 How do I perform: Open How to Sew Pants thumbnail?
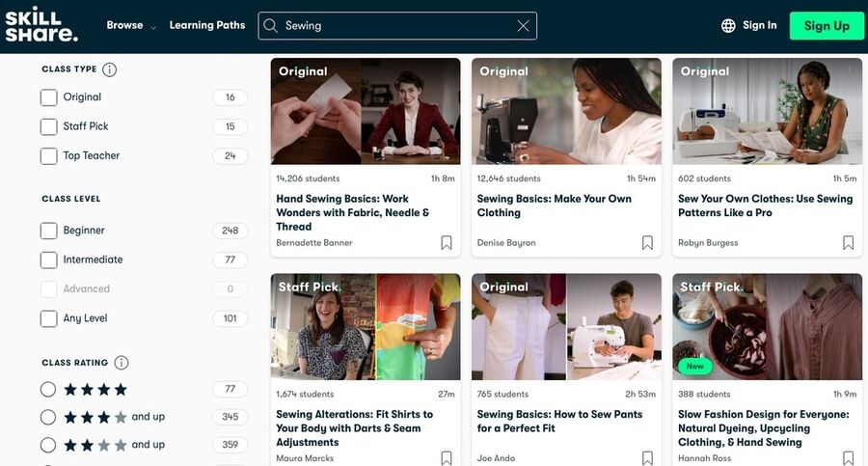coord(566,327)
